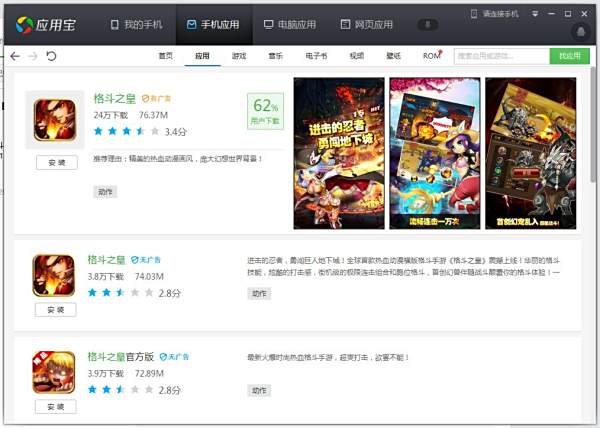Open the 网页应用 tab

tap(367, 25)
